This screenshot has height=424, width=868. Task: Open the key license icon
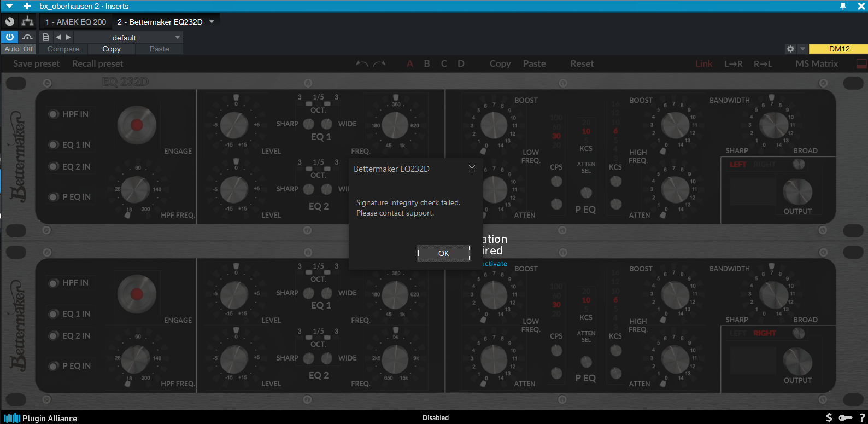pyautogui.click(x=846, y=418)
